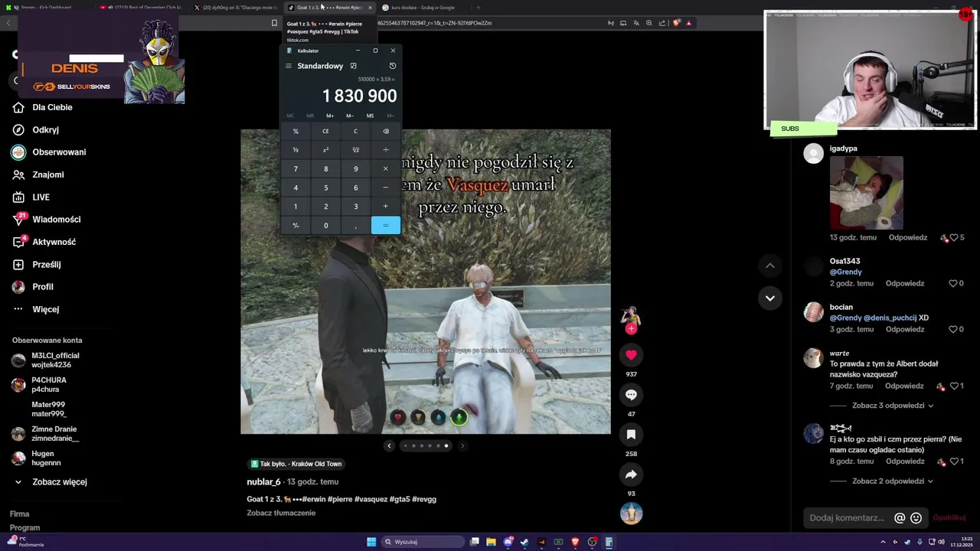Open Aktywność notifications
Screen dimensions: 980x551
[x=54, y=242]
